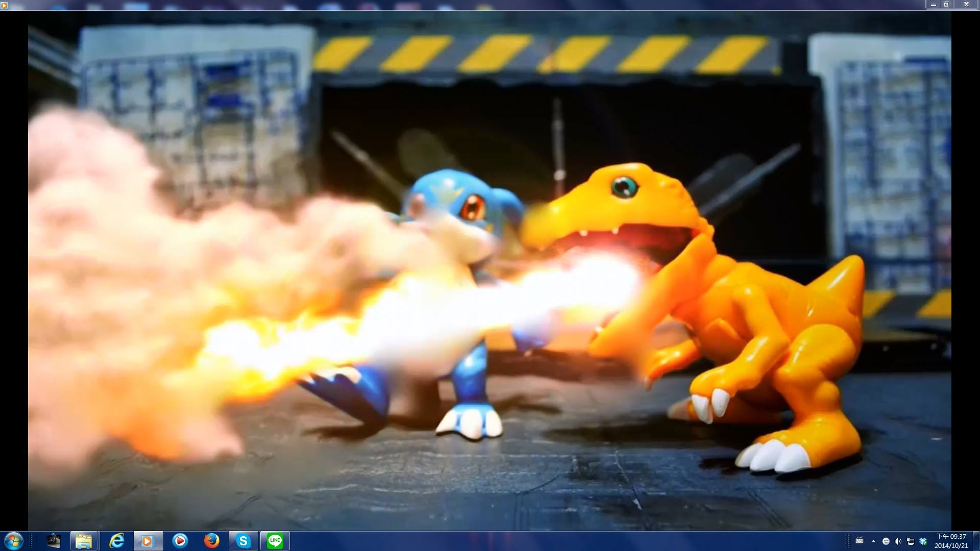Restore down the media player window
This screenshot has height=551, width=980.
point(946,5)
